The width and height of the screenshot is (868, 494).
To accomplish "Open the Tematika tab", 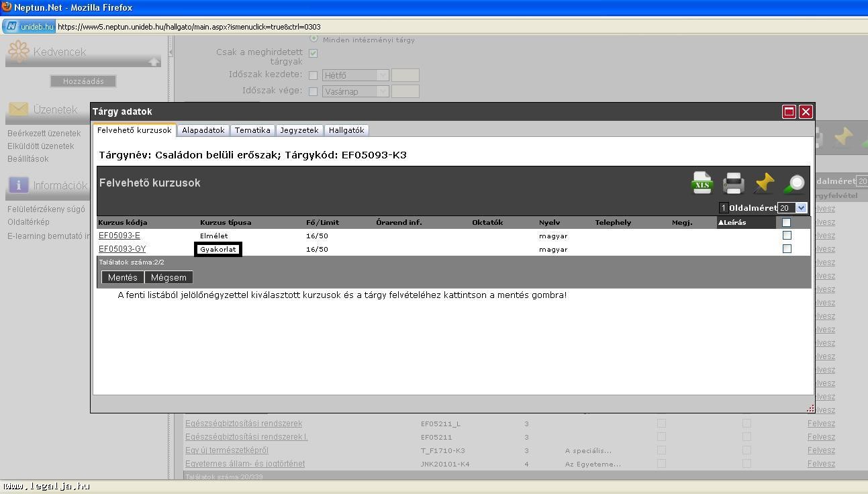I will pyautogui.click(x=252, y=130).
